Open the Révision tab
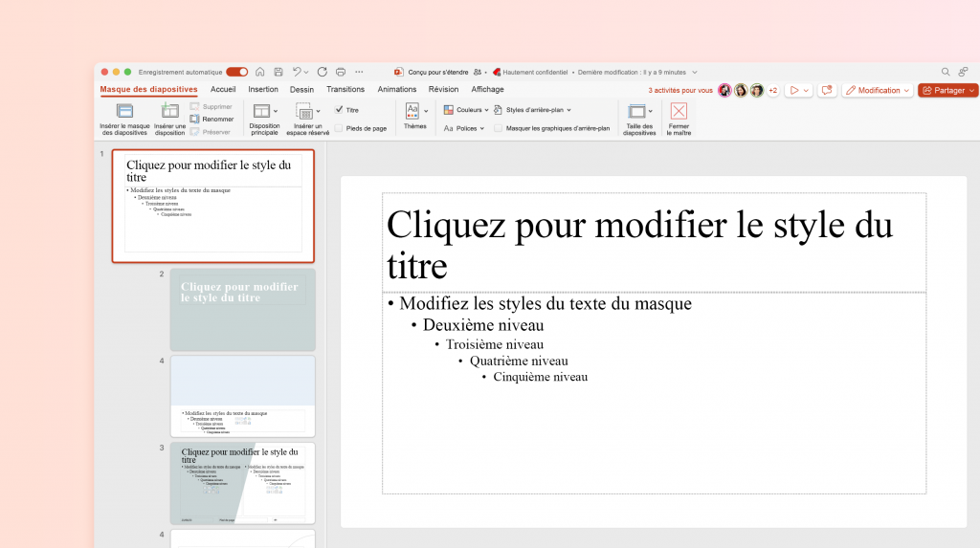Viewport: 980px width, 548px height. [444, 89]
